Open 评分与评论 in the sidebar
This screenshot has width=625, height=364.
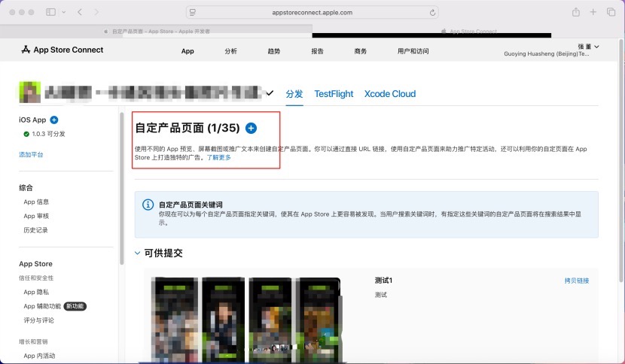coord(38,320)
